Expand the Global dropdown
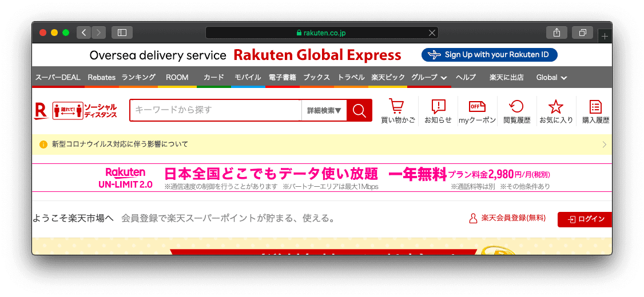644x297 pixels. (x=551, y=77)
